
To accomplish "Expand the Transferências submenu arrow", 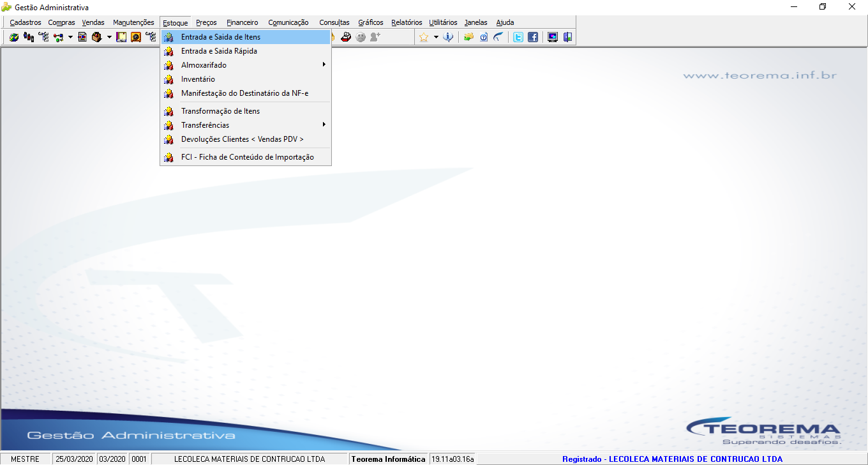I will coord(324,125).
